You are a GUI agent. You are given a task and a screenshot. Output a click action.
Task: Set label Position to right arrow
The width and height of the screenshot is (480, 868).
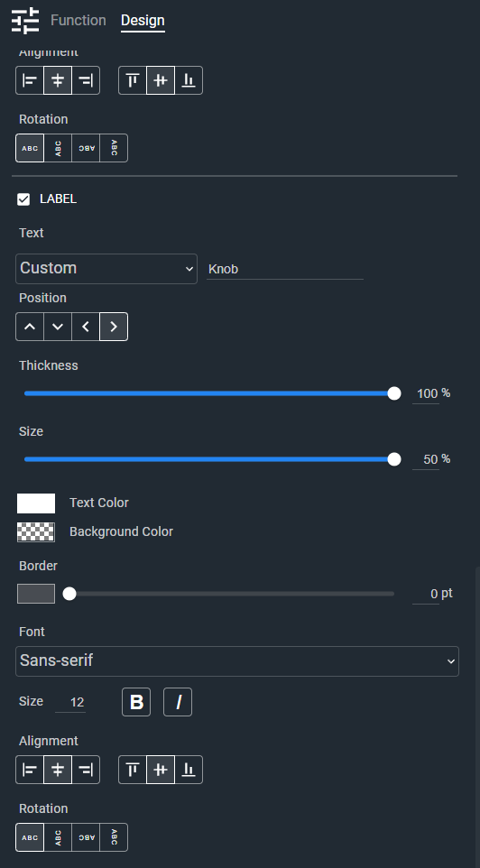click(x=114, y=327)
